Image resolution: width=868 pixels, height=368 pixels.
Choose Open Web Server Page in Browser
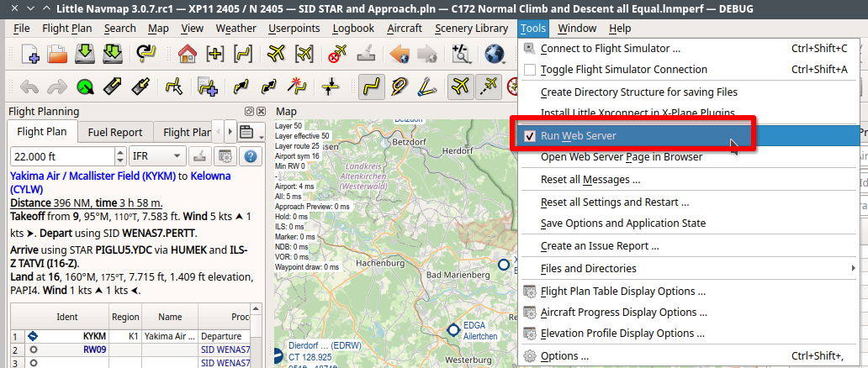pos(687,157)
